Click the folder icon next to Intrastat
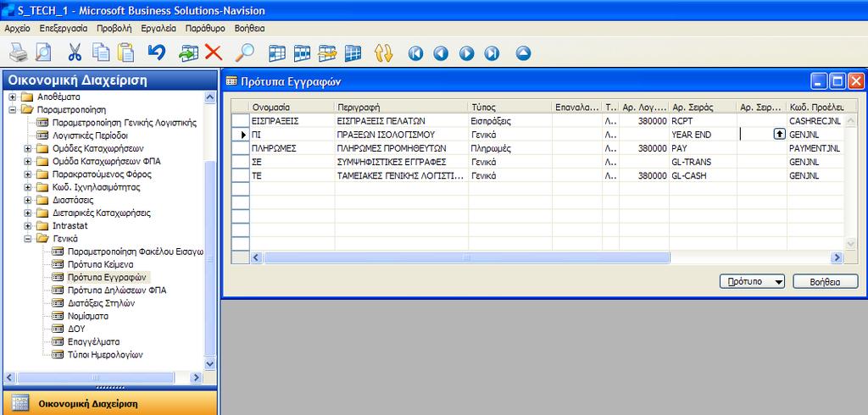 42,226
